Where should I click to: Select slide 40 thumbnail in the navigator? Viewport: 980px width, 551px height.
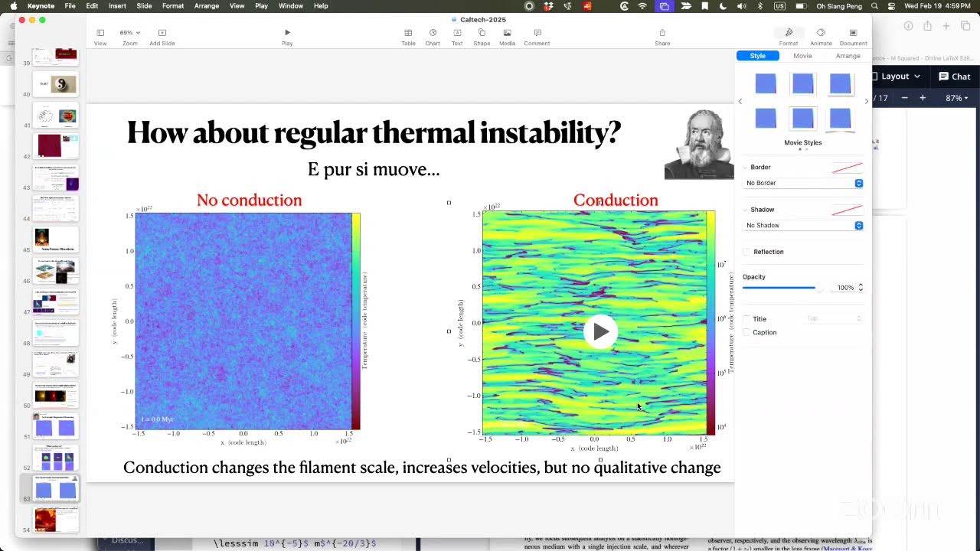[55, 84]
